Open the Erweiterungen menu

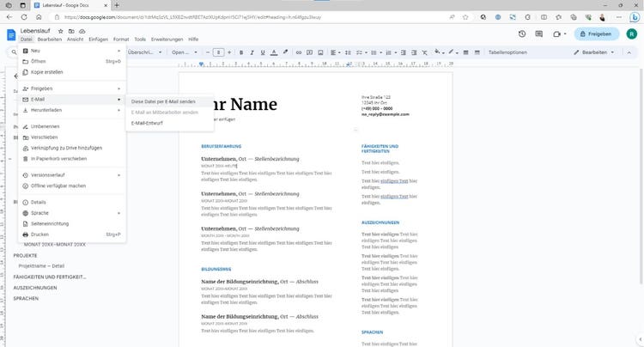[167, 40]
